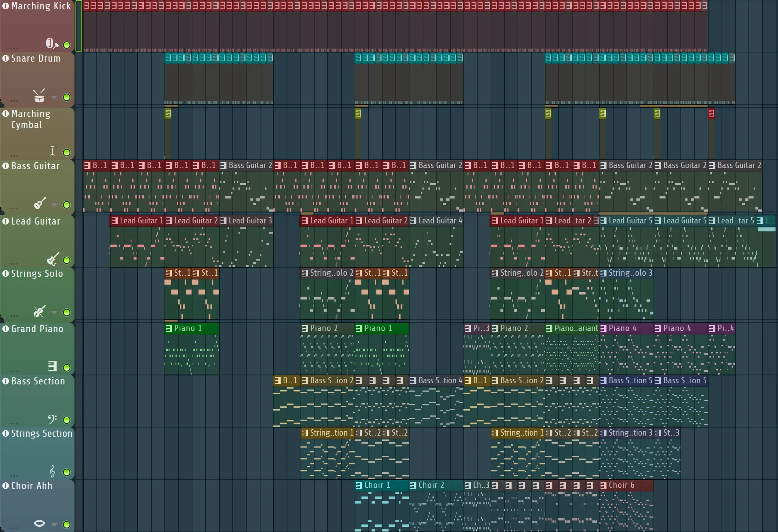Click the Marching Kick drum icon
Image resolution: width=778 pixels, height=532 pixels.
[x=52, y=44]
